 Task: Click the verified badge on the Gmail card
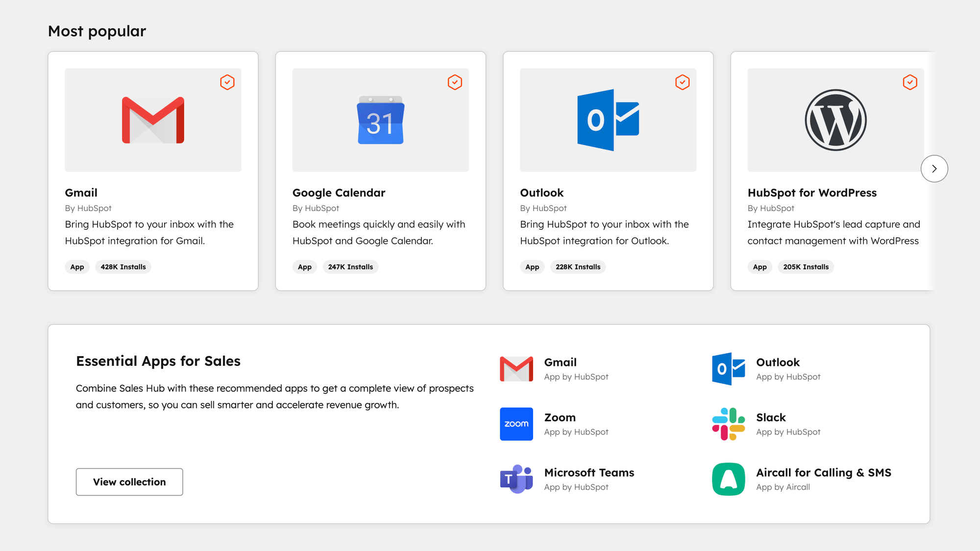coord(227,82)
